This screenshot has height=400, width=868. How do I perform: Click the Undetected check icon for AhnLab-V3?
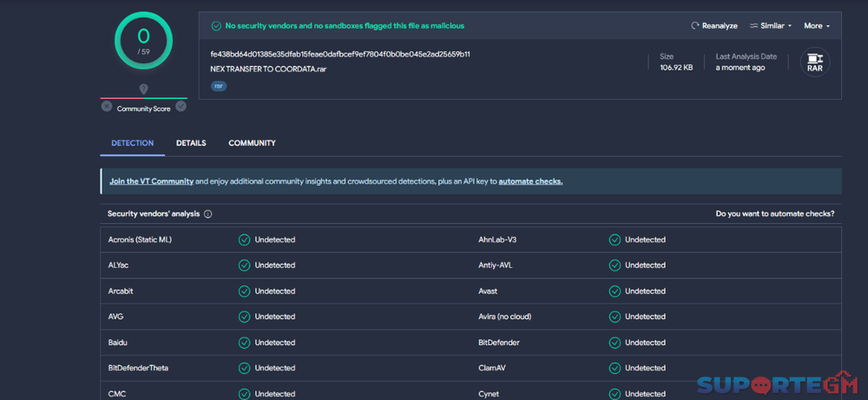click(615, 239)
